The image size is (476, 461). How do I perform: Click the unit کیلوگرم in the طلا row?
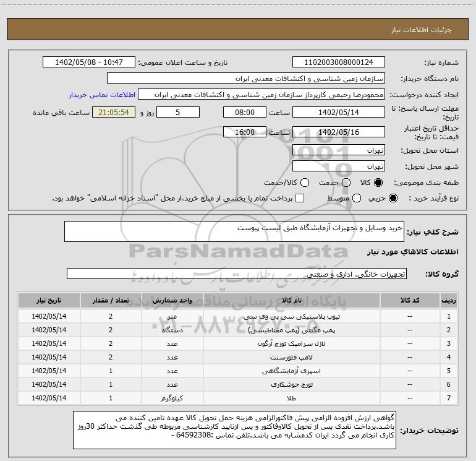[172, 398]
